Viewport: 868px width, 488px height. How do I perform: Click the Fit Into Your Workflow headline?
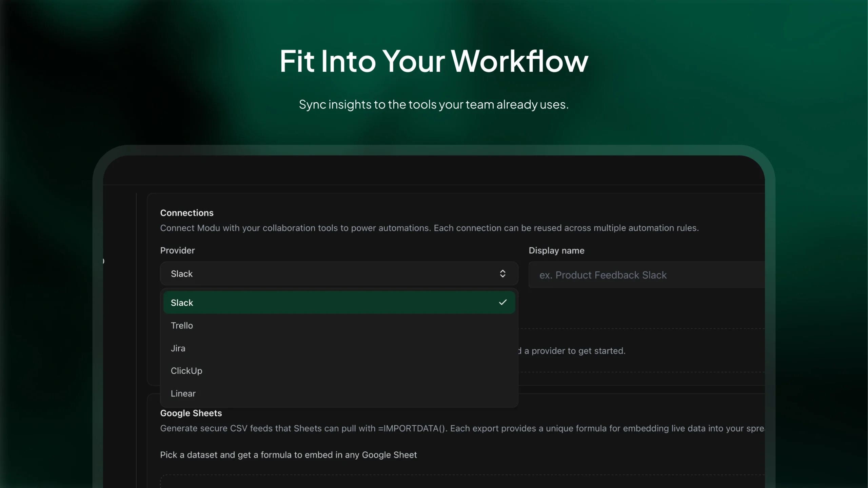(x=434, y=61)
